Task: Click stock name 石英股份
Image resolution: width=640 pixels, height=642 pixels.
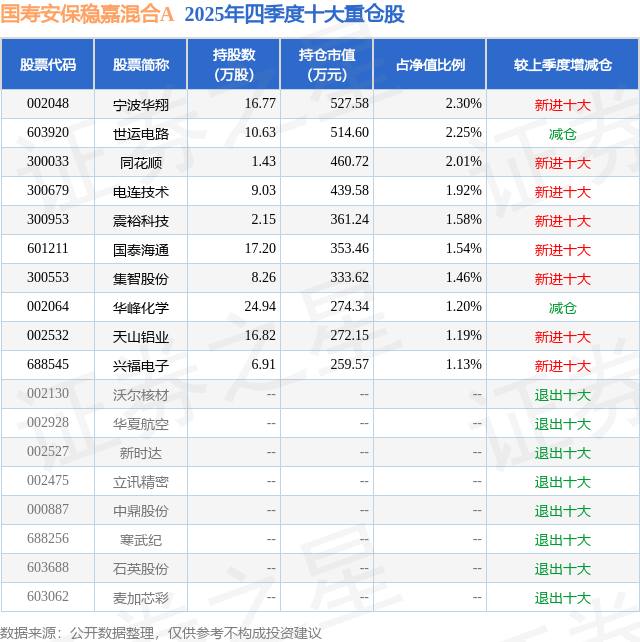Action: (x=140, y=570)
